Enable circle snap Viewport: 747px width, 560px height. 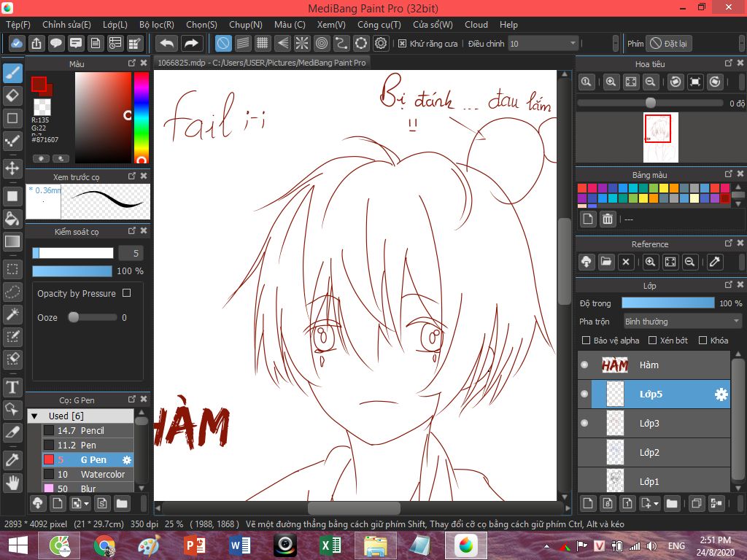[322, 43]
